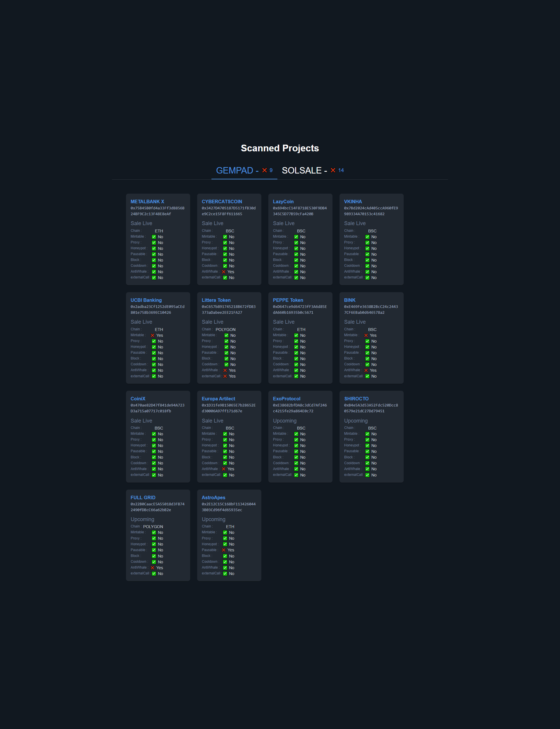Click CYBERCATSCOIN AntiWhale red X icon
Screen dimensions: 560x729
224,272
